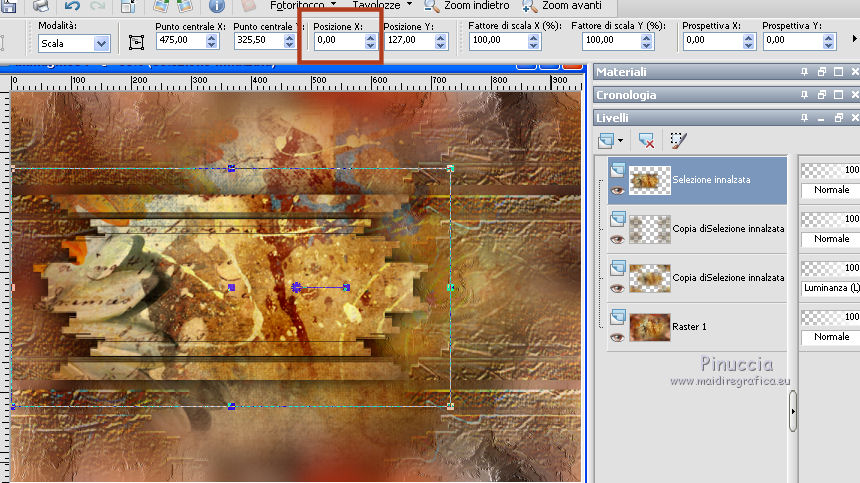
Task: Click the Materiali panel title
Action: [x=621, y=72]
